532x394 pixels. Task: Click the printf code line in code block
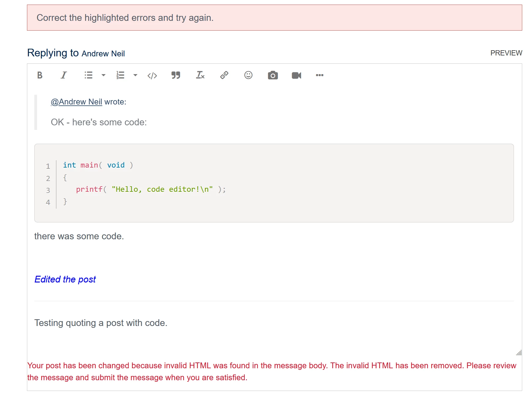151,189
